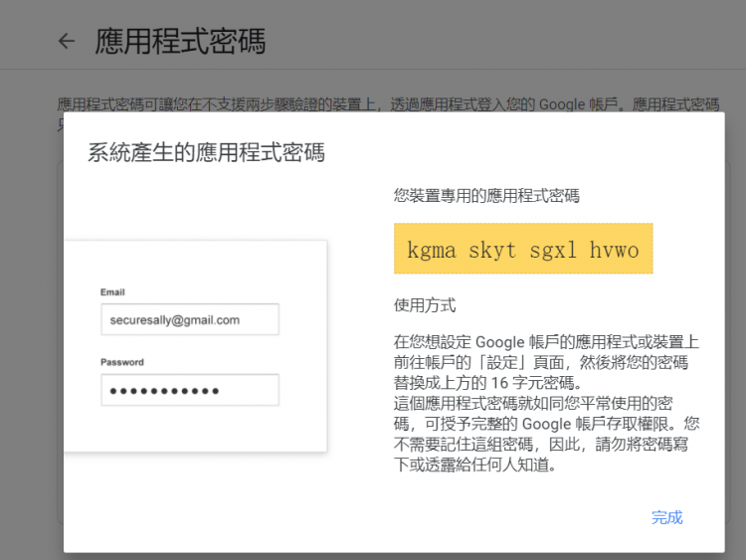Click the 您裝置專用的應用程式密碼 label
Image resolution: width=746 pixels, height=560 pixels.
tap(486, 196)
